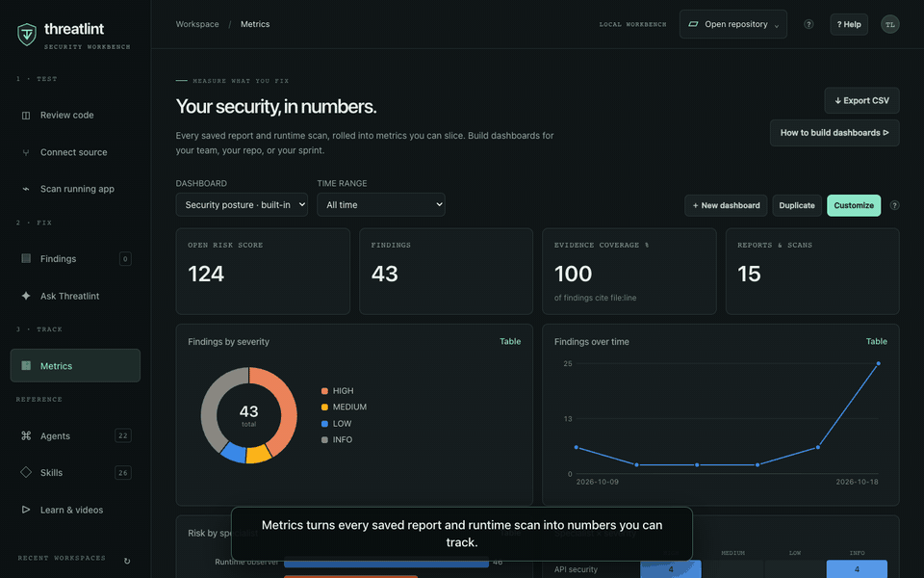Click How to build dashboards
Viewport: 924px width, 578px height.
(834, 133)
